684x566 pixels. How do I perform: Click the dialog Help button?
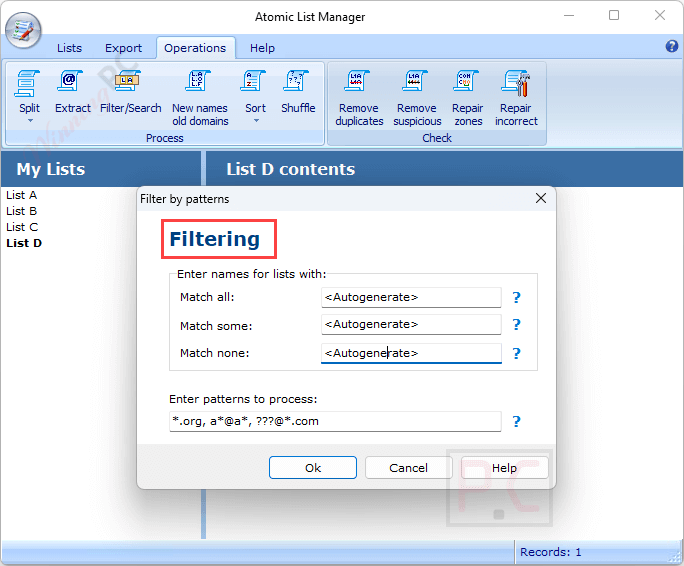pos(504,468)
